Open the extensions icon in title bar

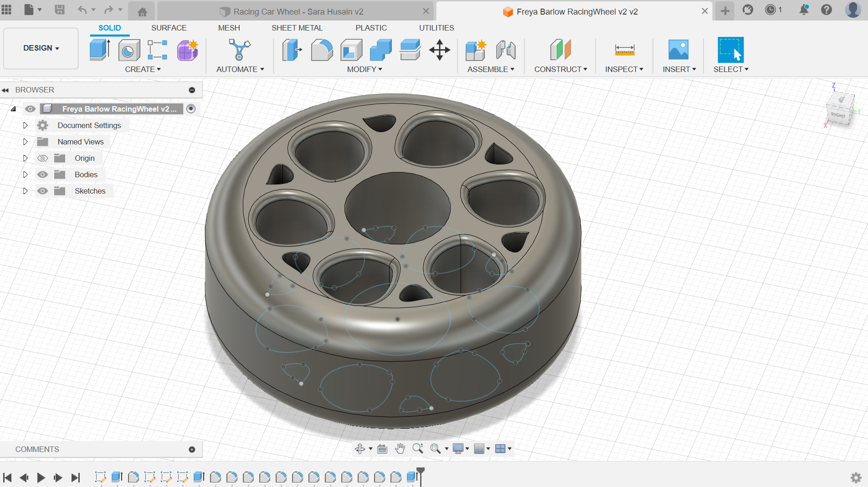748,10
